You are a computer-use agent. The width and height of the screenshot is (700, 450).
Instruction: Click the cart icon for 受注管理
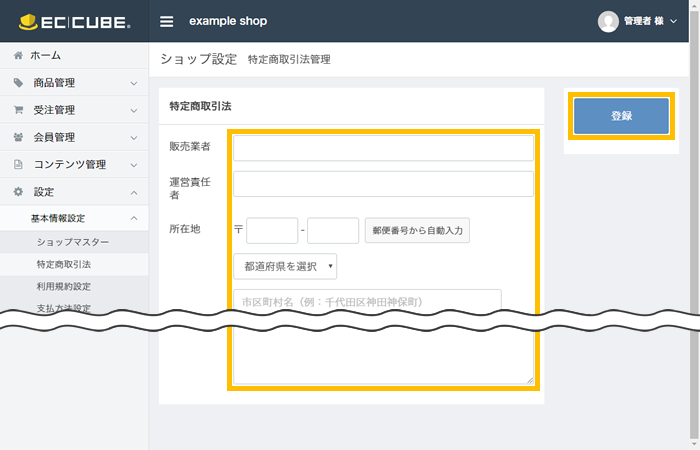coord(18,110)
